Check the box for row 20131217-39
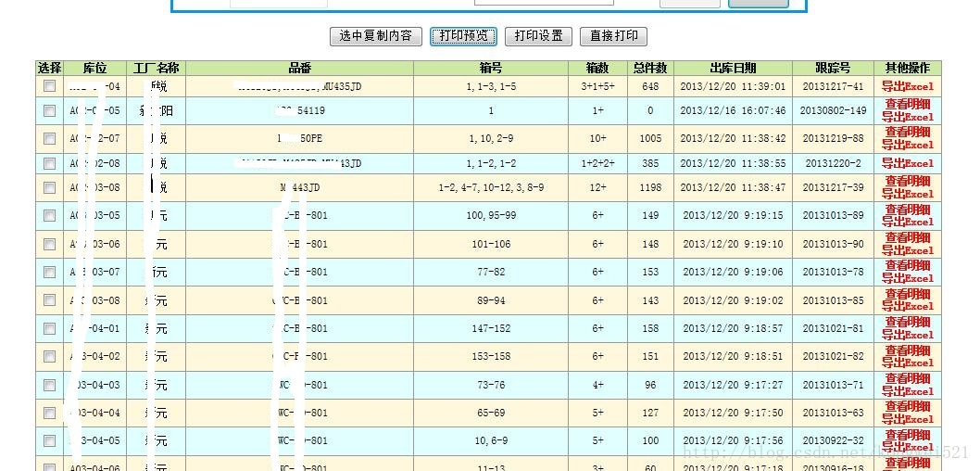980x471 pixels. (49, 187)
